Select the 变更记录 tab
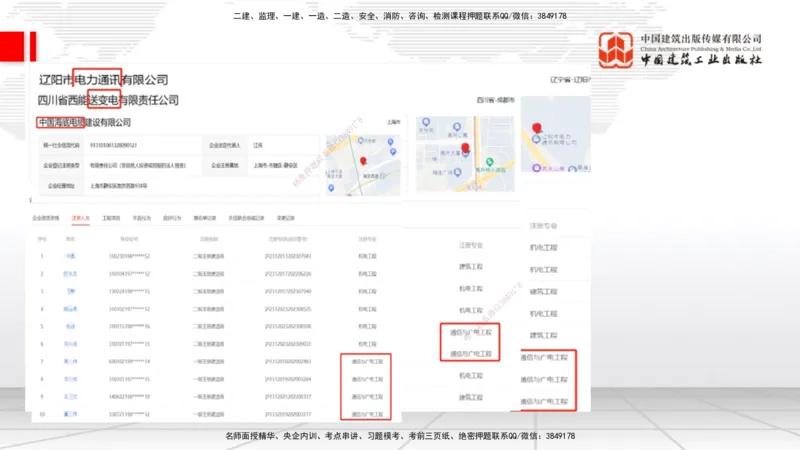This screenshot has width=800, height=450. tap(286, 218)
